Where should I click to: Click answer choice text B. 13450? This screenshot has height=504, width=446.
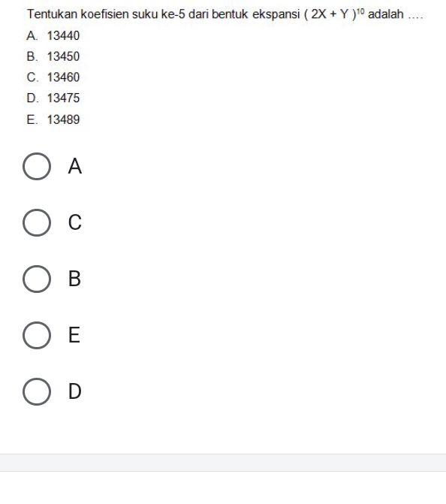tap(53, 56)
